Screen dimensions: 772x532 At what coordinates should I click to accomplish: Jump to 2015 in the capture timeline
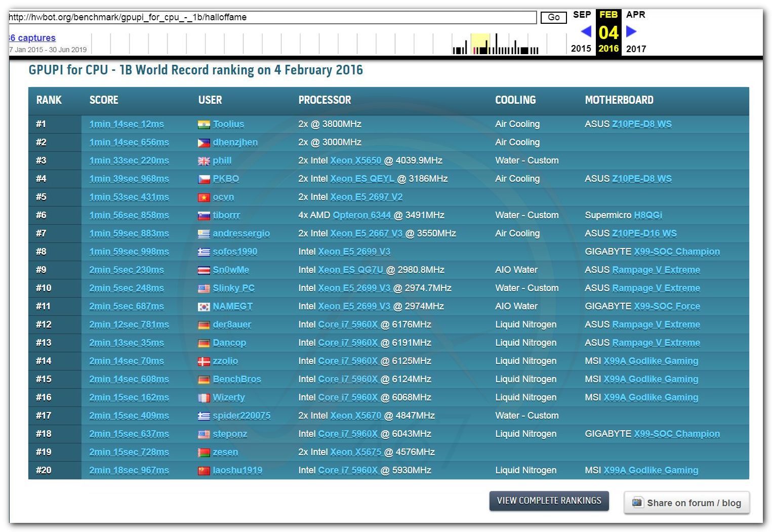click(581, 49)
